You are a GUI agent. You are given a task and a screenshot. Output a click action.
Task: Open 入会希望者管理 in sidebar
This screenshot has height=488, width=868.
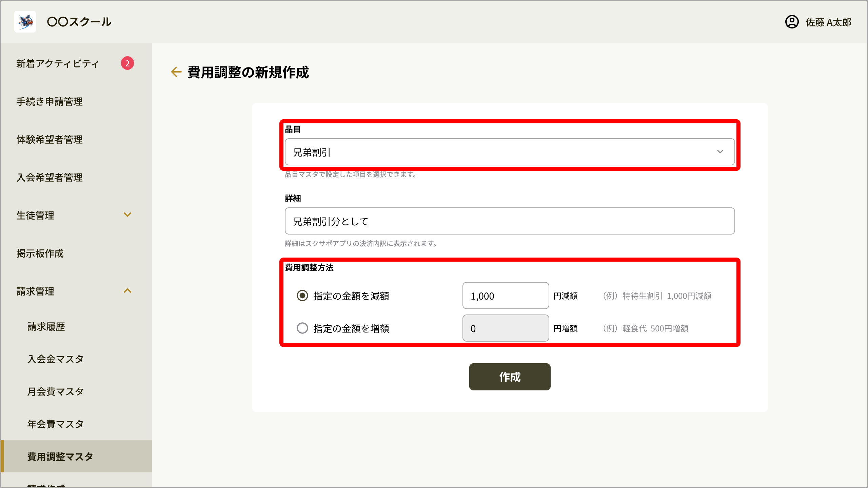(x=50, y=177)
